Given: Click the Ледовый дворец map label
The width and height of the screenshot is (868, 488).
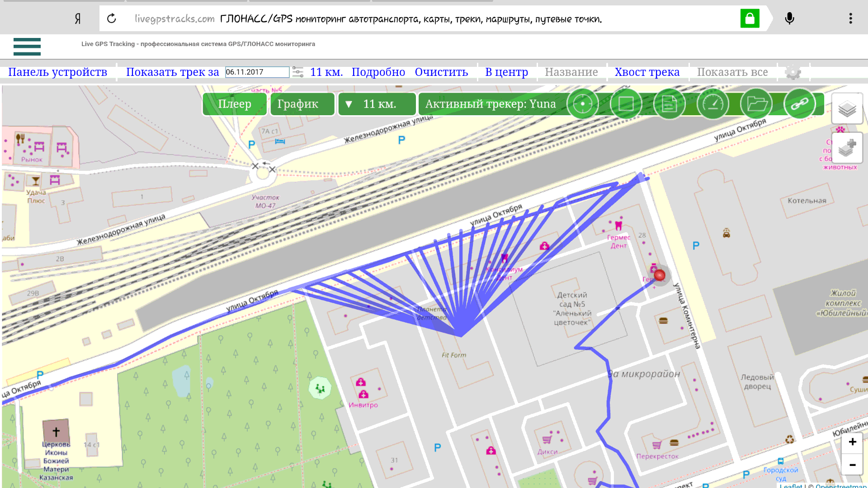Looking at the screenshot, I should pyautogui.click(x=757, y=382).
